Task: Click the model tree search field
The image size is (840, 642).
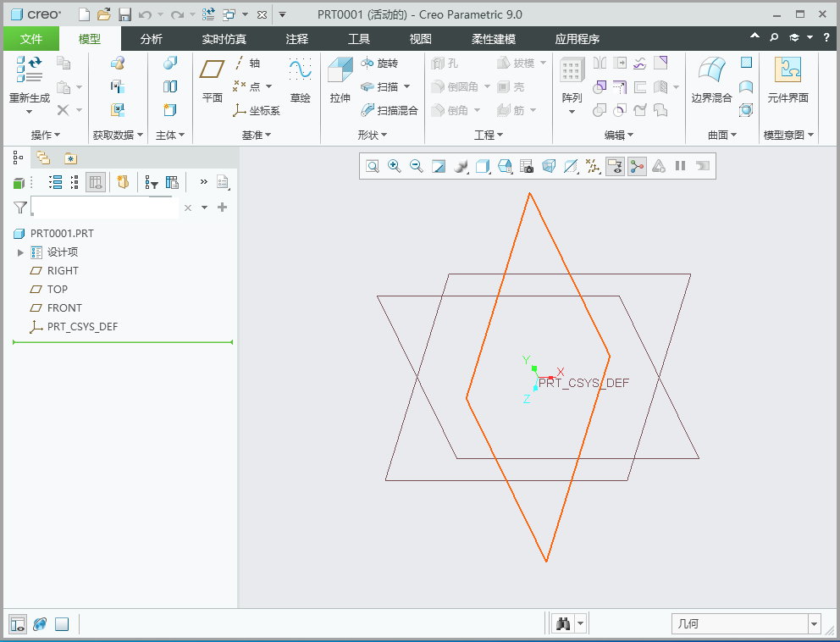Action: click(x=104, y=208)
